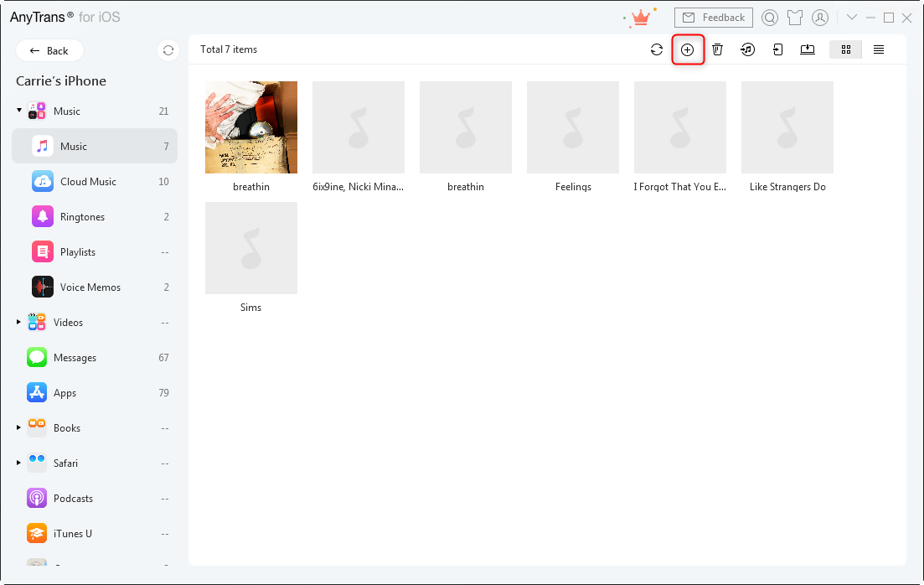
Task: Open Apps in sidebar
Action: pos(95,393)
